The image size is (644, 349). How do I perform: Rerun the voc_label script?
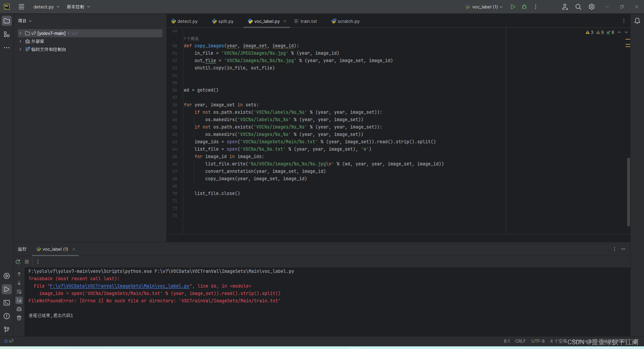pyautogui.click(x=18, y=262)
